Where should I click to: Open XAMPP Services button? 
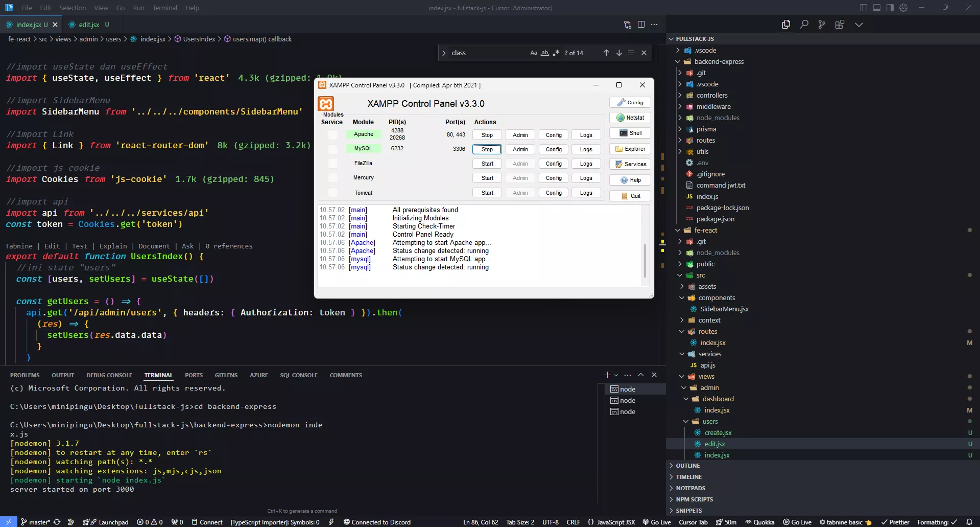click(630, 164)
